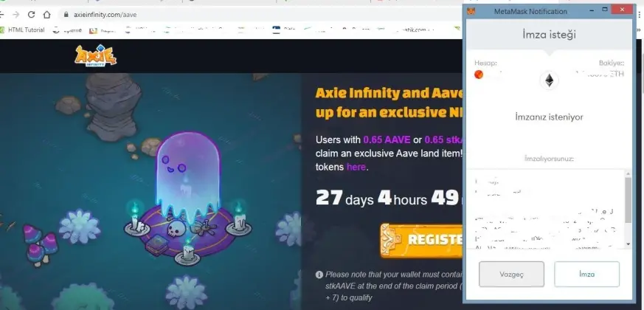The height and width of the screenshot is (310, 644).
Task: Close the MetaMask Notification window
Action: pos(622,10)
